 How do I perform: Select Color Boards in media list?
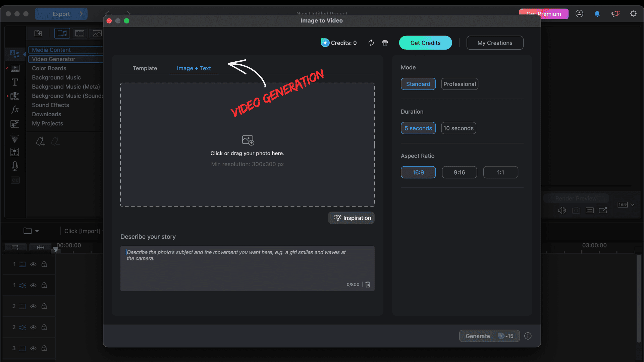click(49, 68)
